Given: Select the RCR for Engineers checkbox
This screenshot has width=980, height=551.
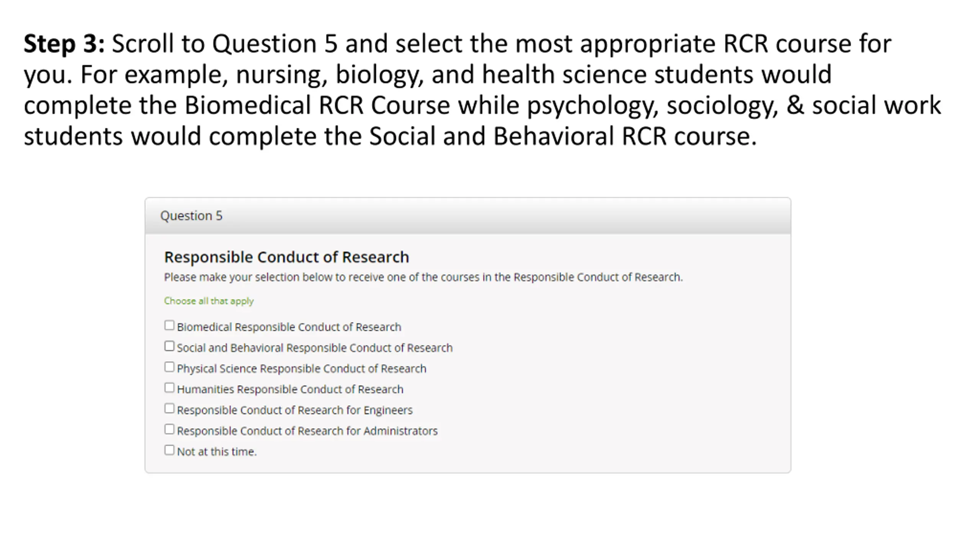Looking at the screenshot, I should coord(169,408).
